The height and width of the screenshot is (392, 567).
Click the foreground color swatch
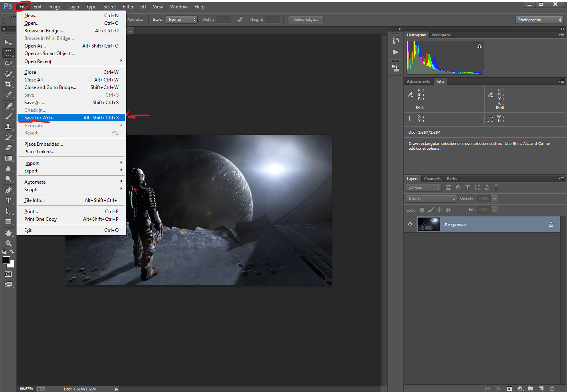[6, 260]
